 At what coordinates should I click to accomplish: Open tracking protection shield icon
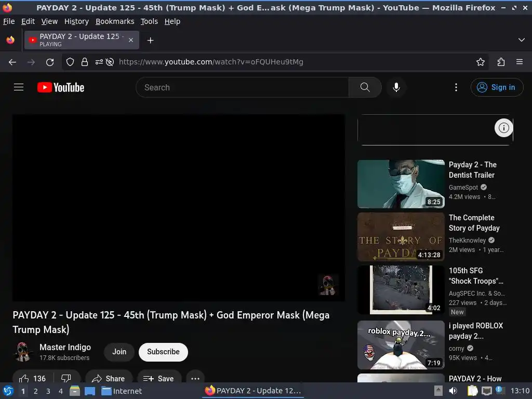(x=70, y=62)
